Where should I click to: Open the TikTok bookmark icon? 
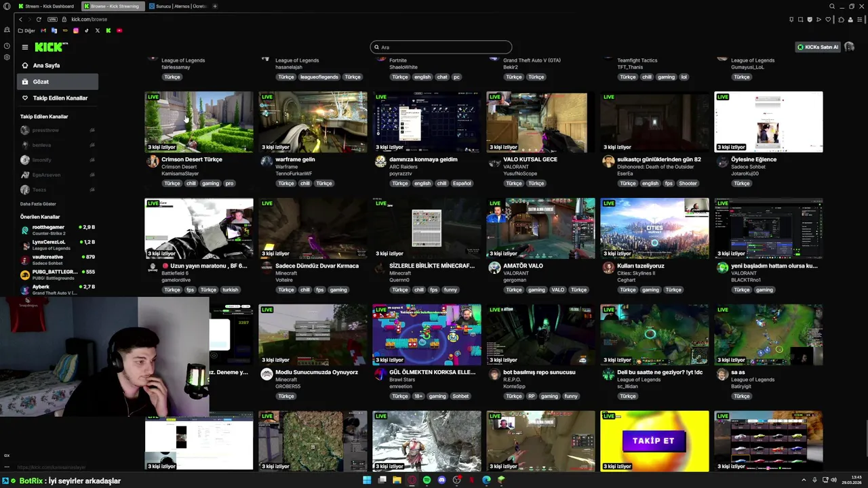86,30
